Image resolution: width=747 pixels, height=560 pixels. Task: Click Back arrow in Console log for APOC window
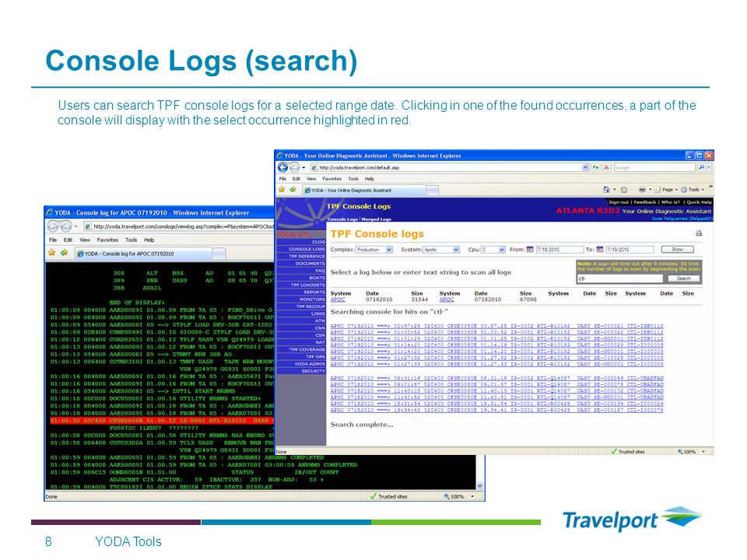[53, 226]
